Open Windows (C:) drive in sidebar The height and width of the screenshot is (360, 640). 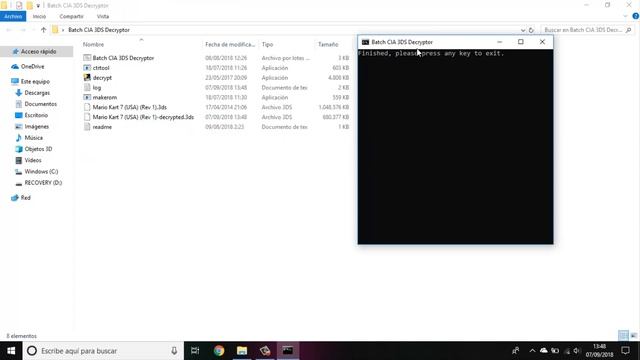click(41, 171)
